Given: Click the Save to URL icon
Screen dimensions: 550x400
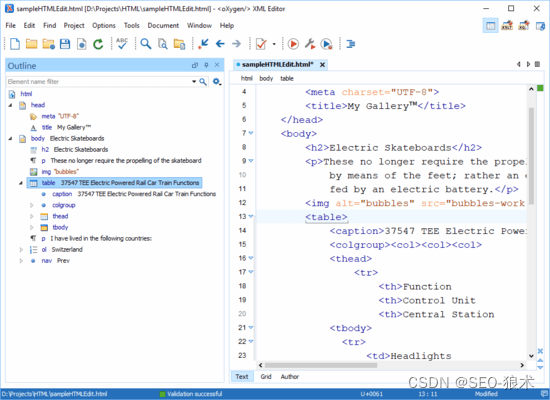Looking at the screenshot, I should tap(81, 44).
